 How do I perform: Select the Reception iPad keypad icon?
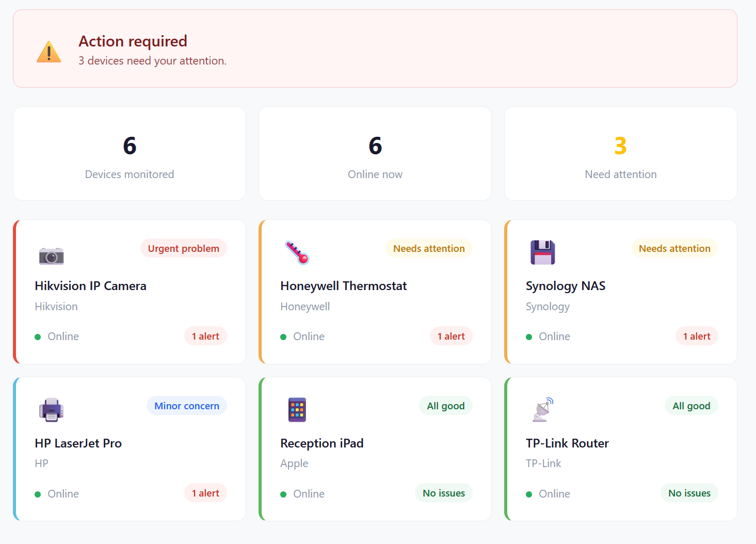click(x=297, y=410)
